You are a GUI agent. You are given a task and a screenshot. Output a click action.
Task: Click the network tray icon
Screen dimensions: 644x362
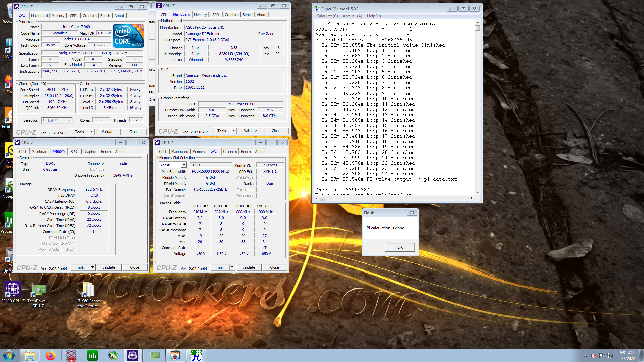tap(610, 356)
